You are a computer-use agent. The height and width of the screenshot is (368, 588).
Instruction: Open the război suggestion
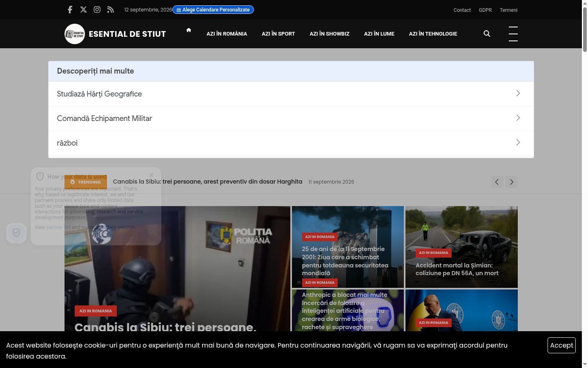tap(291, 143)
